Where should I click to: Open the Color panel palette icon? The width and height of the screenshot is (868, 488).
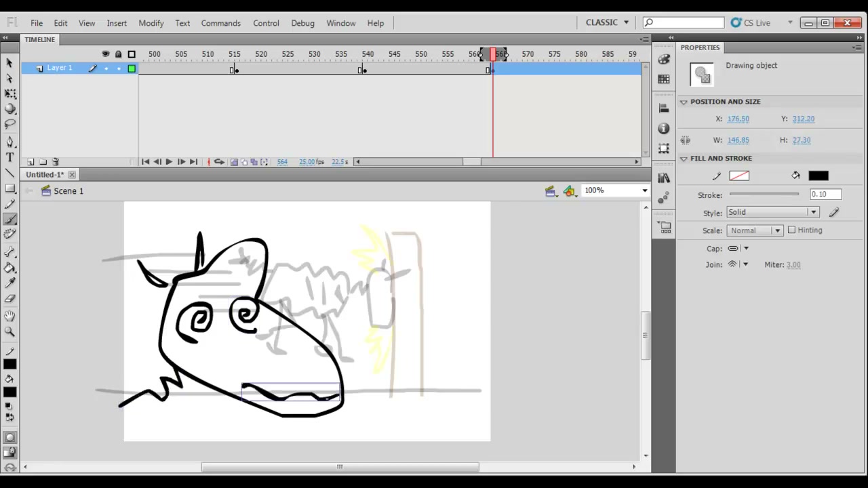coord(664,60)
